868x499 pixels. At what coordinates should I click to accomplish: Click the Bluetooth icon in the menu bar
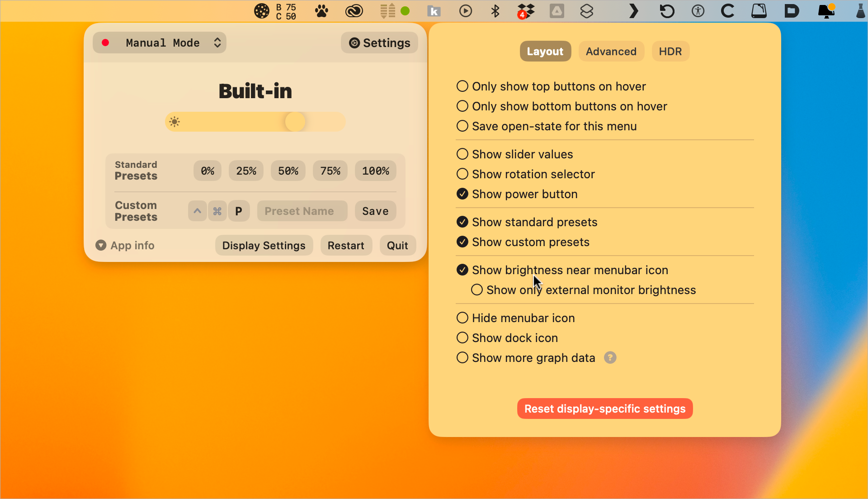tap(495, 11)
